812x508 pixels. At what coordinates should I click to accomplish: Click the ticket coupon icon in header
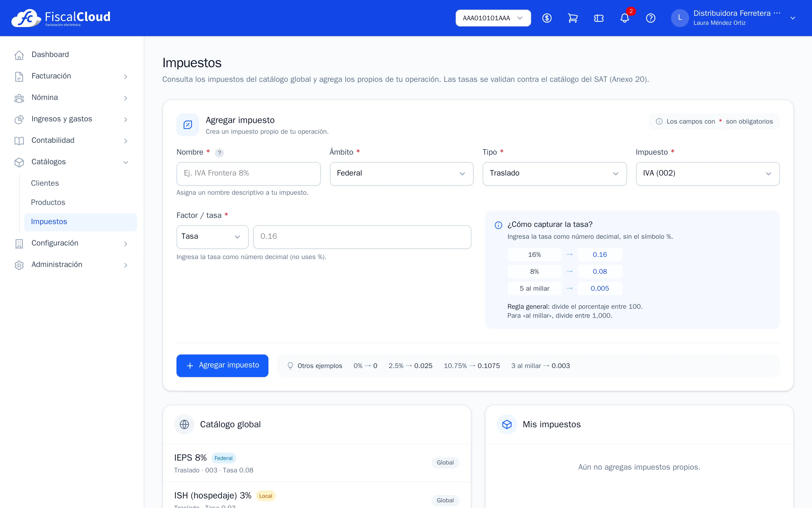[x=599, y=18]
